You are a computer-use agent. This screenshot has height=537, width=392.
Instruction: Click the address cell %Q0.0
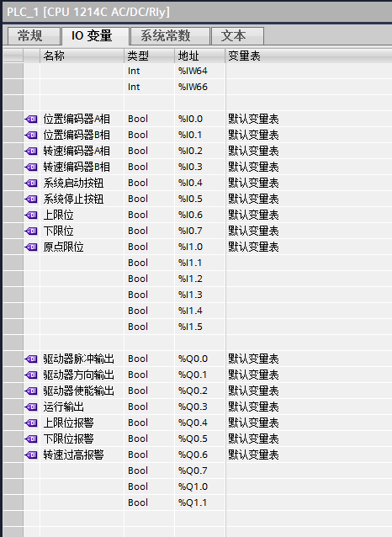199,359
